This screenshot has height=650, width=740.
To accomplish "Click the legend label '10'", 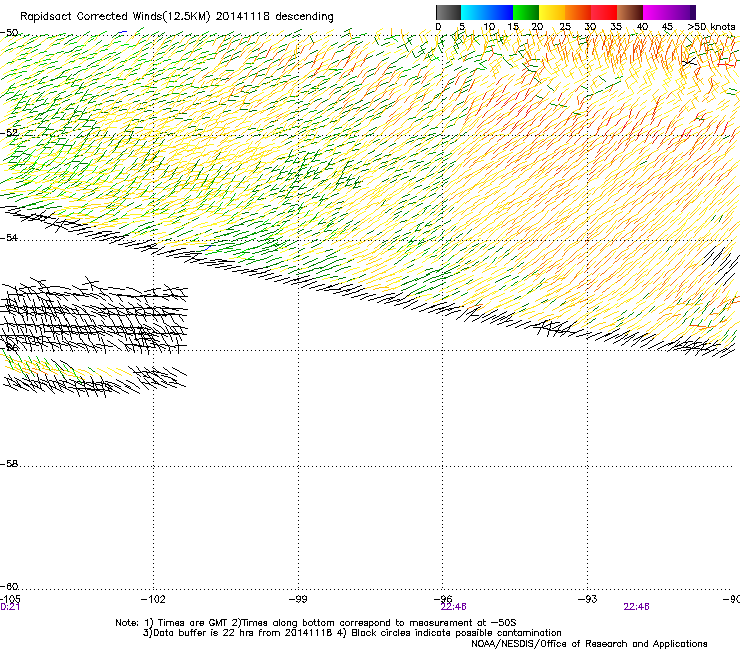I will (x=489, y=27).
